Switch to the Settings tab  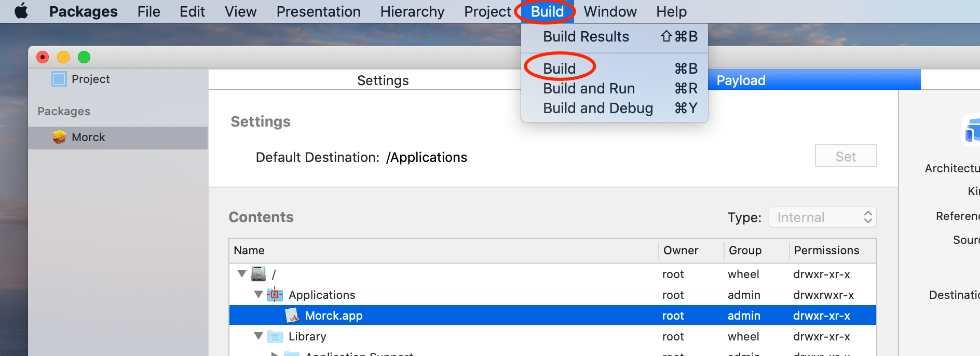coord(383,80)
